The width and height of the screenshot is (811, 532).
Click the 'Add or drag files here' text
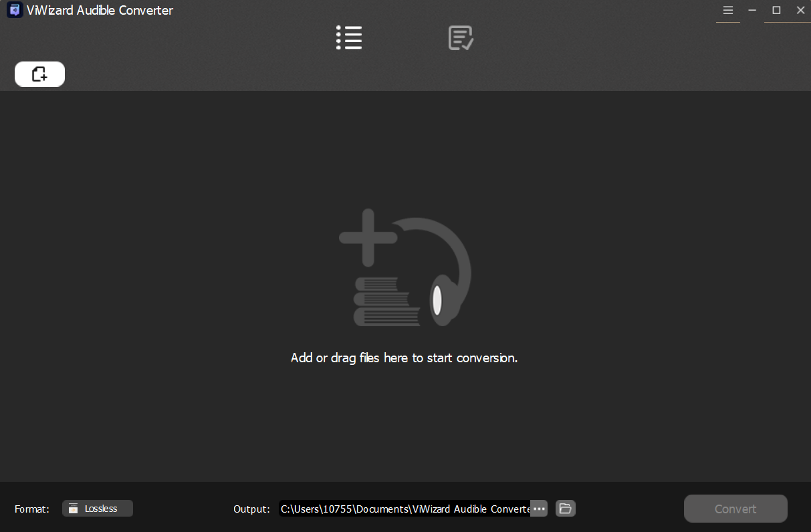[x=404, y=358]
